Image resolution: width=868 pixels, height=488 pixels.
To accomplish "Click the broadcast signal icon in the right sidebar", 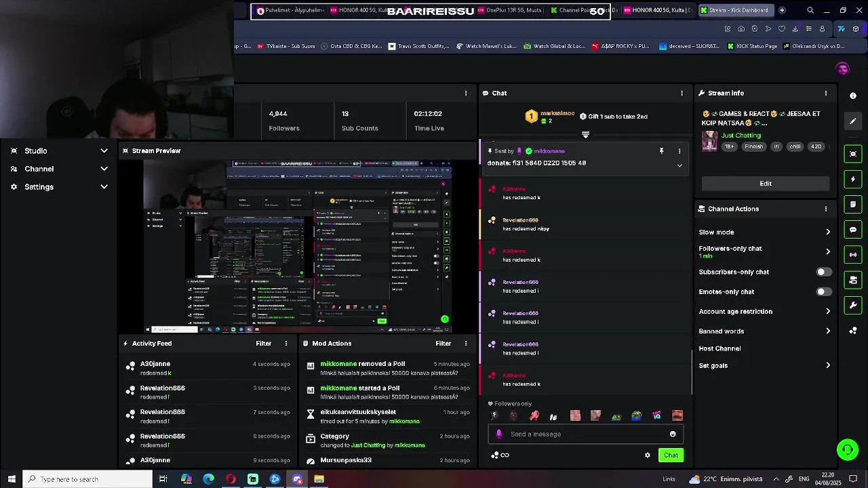I will pyautogui.click(x=853, y=255).
